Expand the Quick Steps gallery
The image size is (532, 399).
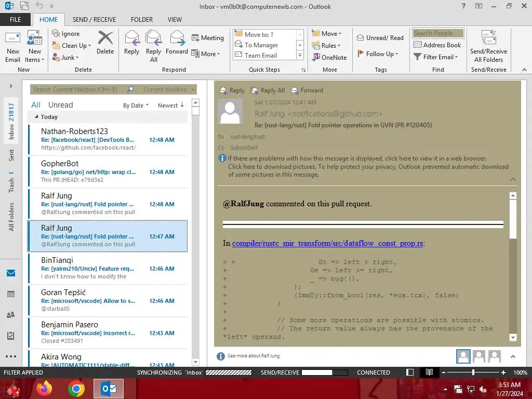(x=300, y=55)
